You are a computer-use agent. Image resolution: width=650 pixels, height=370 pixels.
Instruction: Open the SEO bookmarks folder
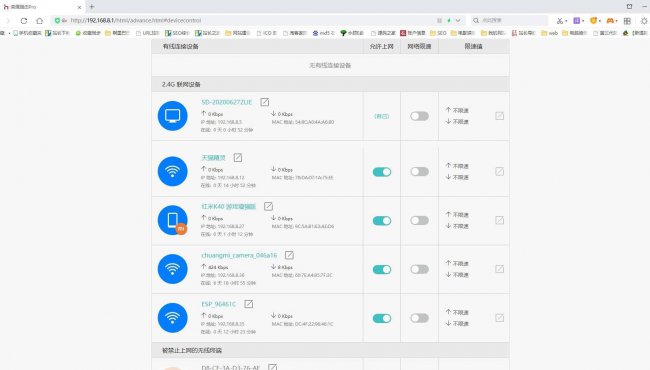(438, 33)
